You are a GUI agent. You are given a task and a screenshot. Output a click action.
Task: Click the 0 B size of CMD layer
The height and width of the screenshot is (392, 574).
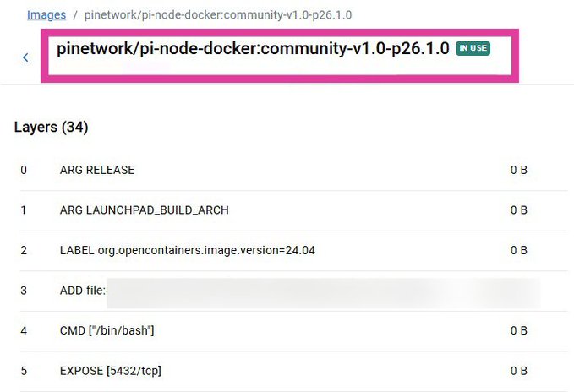point(519,331)
